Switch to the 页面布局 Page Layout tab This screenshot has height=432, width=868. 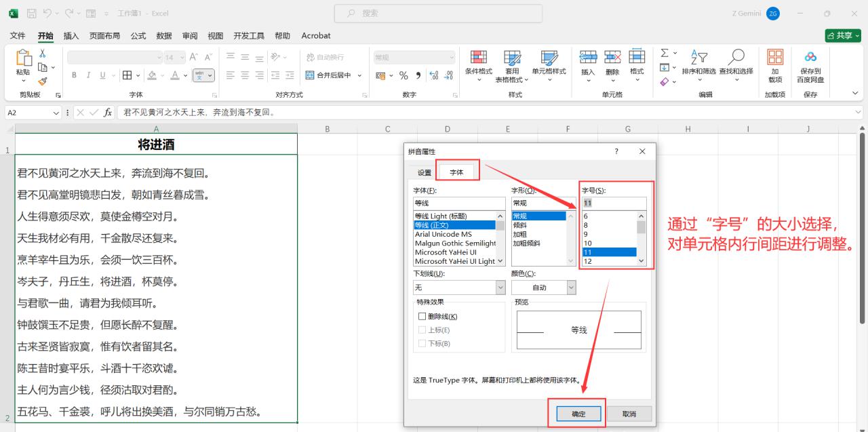click(104, 36)
